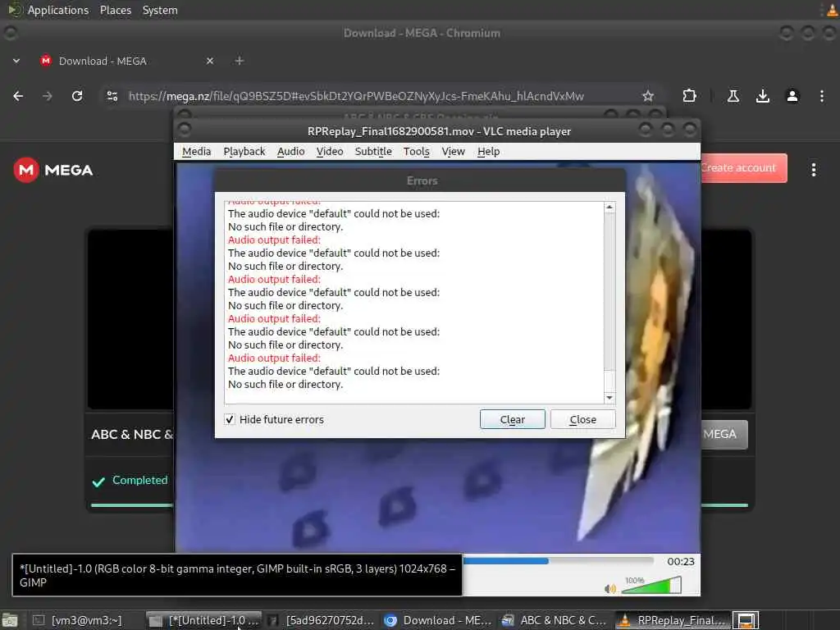
Task: Click the errors list scroll down arrow
Action: click(609, 398)
